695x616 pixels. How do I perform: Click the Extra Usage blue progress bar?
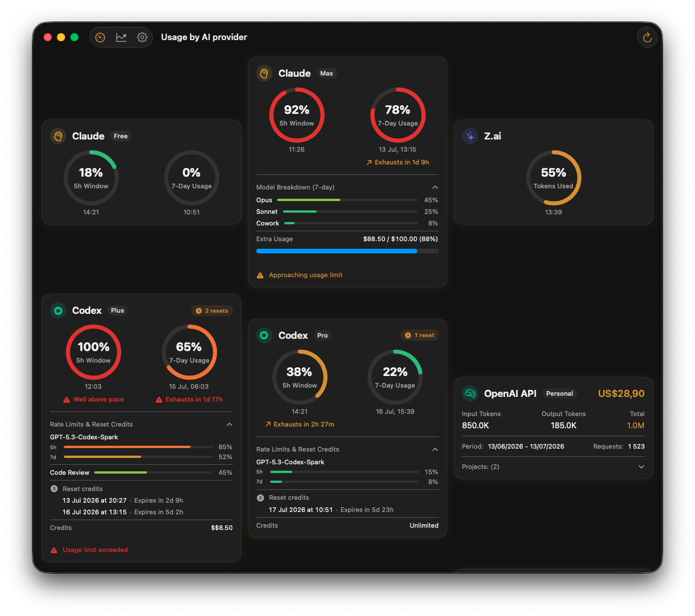[x=347, y=251]
